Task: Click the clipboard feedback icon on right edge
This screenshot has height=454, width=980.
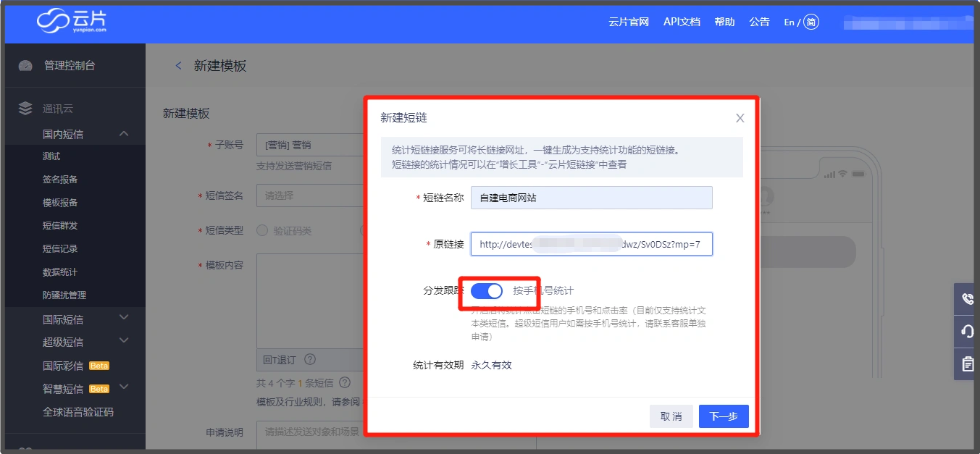Action: [x=967, y=364]
